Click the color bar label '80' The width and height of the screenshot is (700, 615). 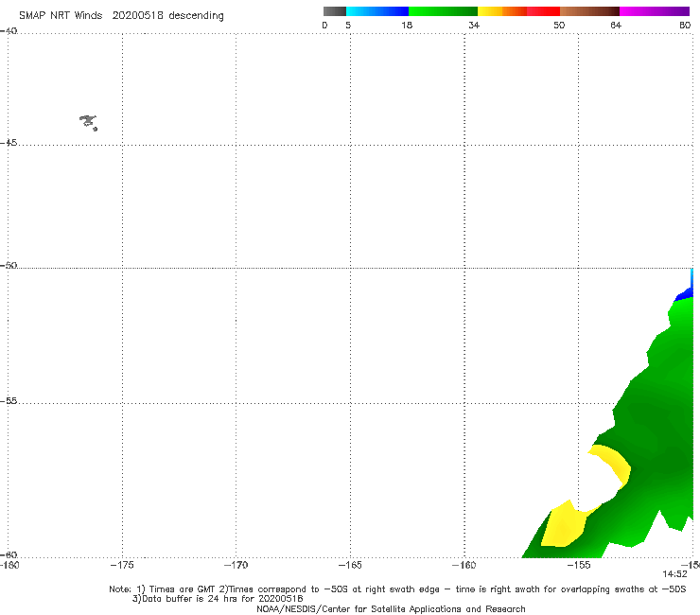click(x=685, y=25)
